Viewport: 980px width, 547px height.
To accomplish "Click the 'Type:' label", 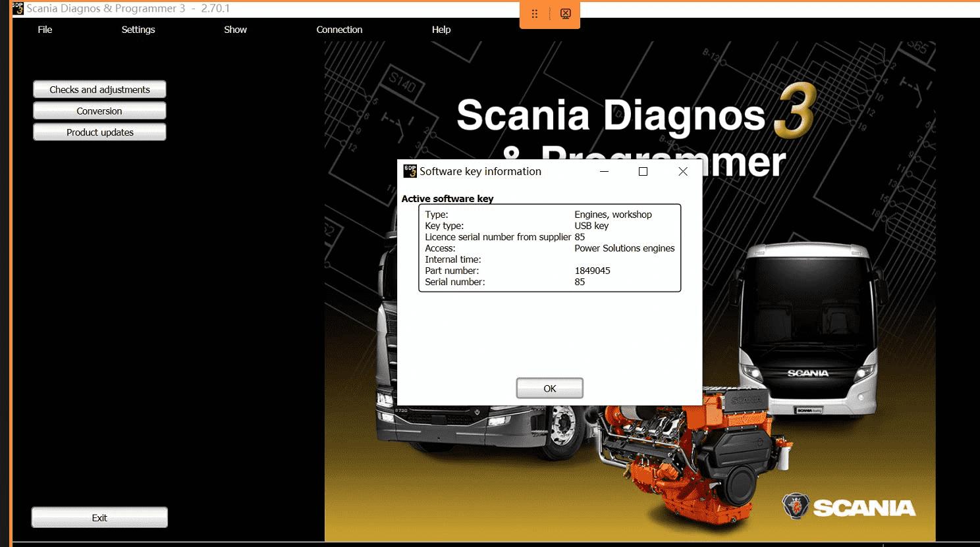I will [x=437, y=215].
